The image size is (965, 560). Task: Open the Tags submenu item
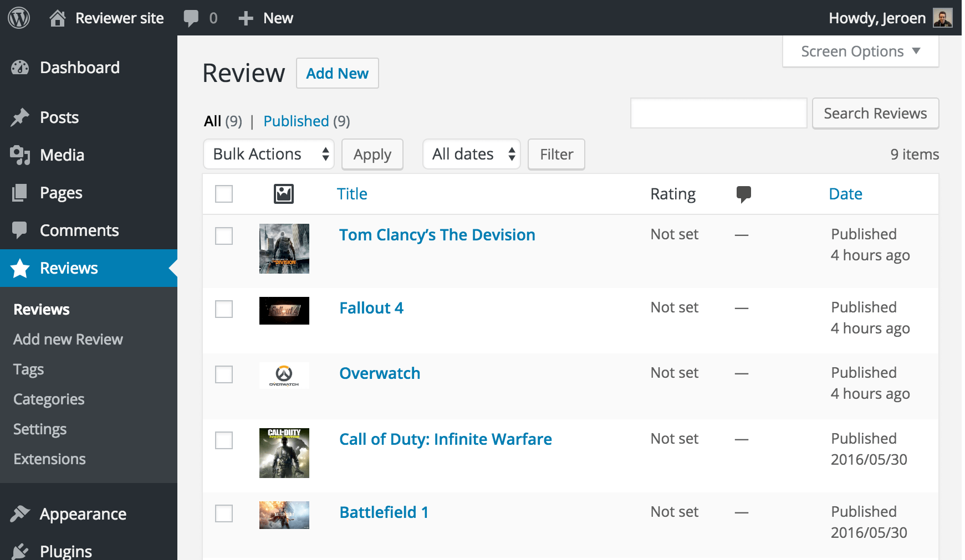click(x=28, y=369)
